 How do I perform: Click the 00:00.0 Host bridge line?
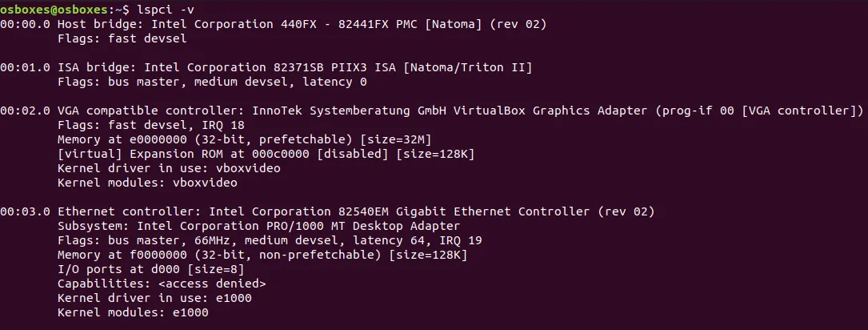pyautogui.click(x=274, y=24)
